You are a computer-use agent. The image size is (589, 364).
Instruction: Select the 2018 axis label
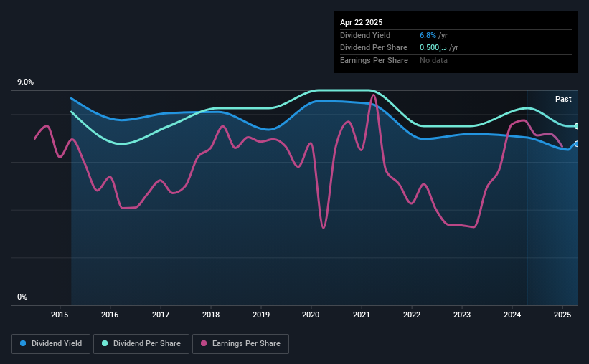(211, 315)
